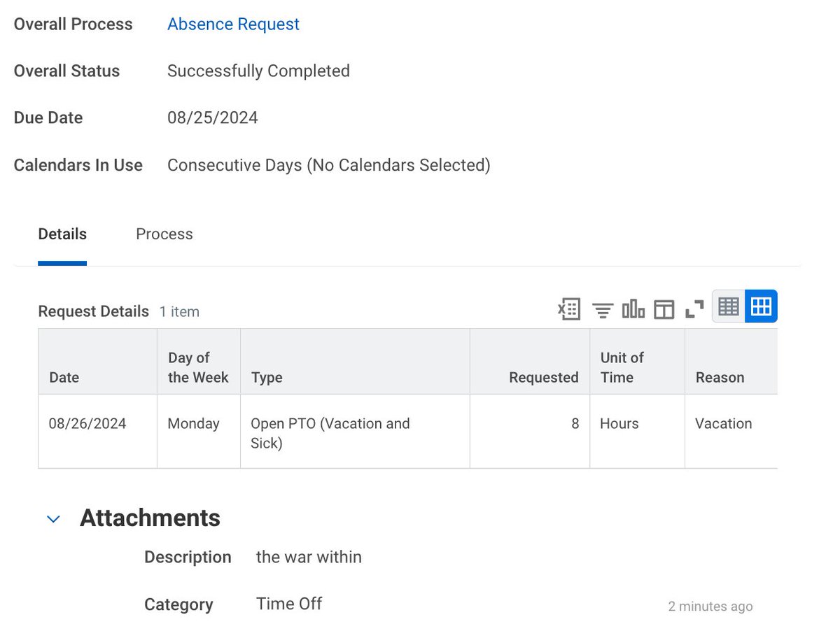Export Request Details table to Excel
The image size is (840, 638).
point(569,309)
